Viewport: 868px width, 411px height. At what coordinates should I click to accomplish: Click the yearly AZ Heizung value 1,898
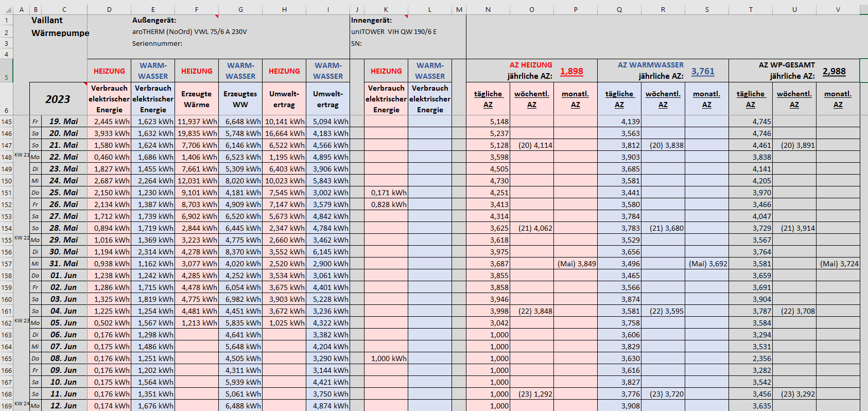(571, 71)
